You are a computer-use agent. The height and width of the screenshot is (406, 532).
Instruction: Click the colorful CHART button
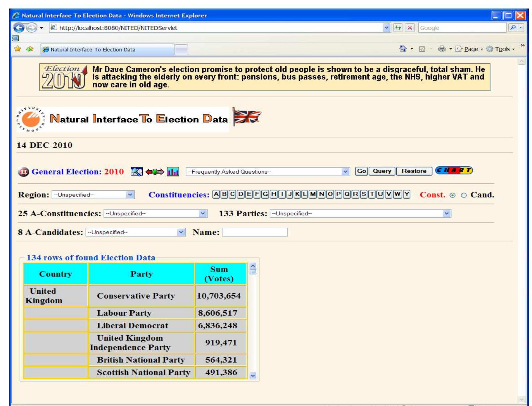(x=454, y=171)
